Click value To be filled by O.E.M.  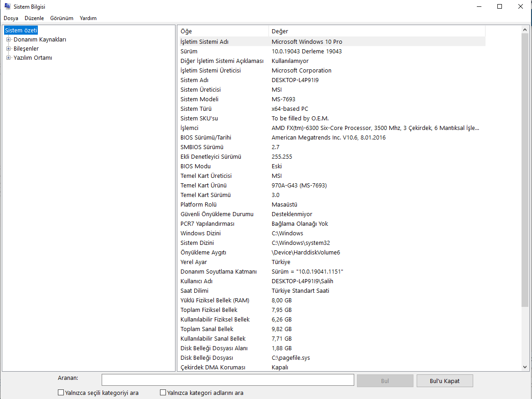click(300, 119)
